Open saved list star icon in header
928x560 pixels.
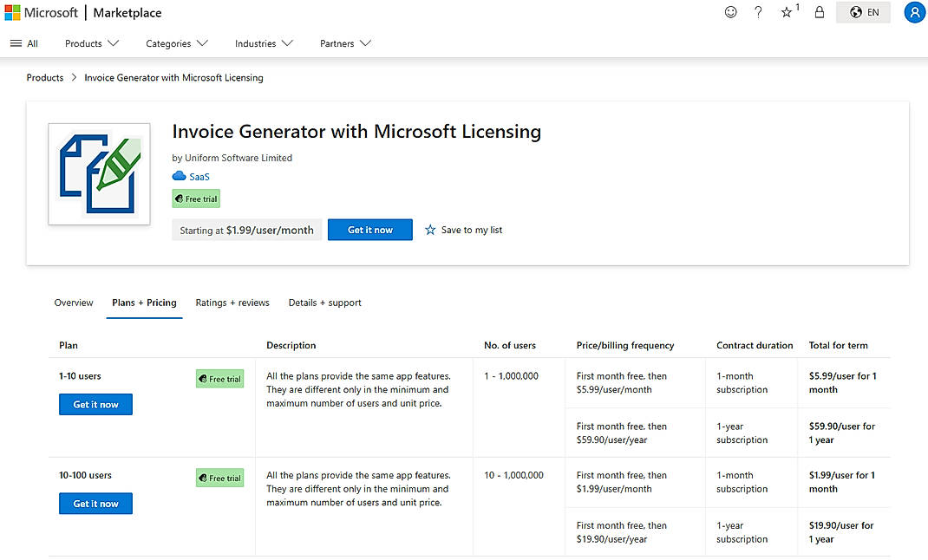point(787,12)
